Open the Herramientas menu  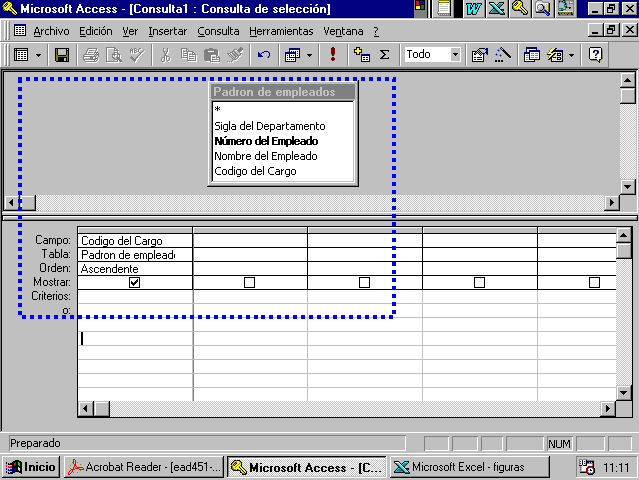pos(281,31)
